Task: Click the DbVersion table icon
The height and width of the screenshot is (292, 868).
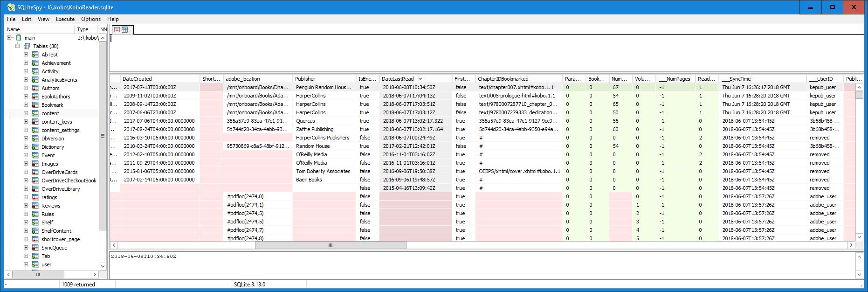Action: 35,139
